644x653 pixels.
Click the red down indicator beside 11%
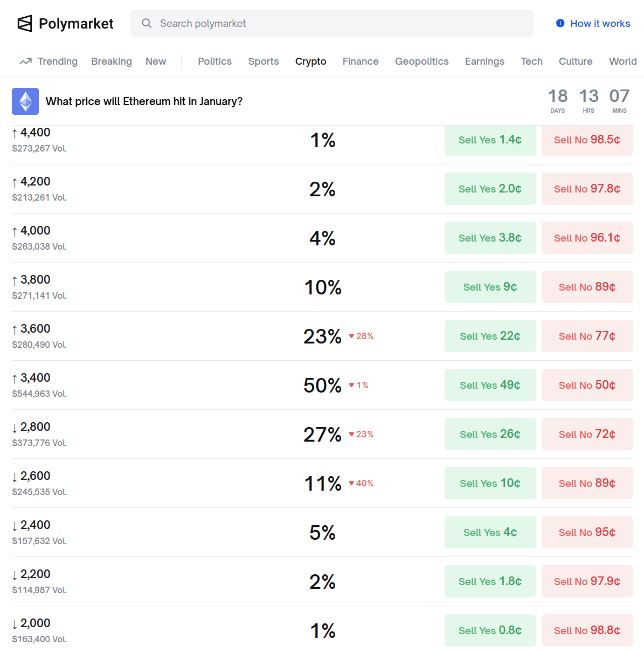(x=351, y=483)
